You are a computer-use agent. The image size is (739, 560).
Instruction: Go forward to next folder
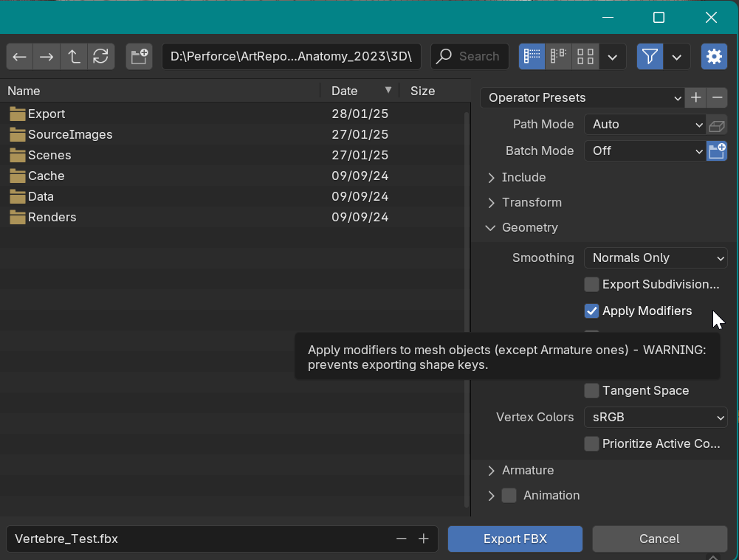coord(47,57)
